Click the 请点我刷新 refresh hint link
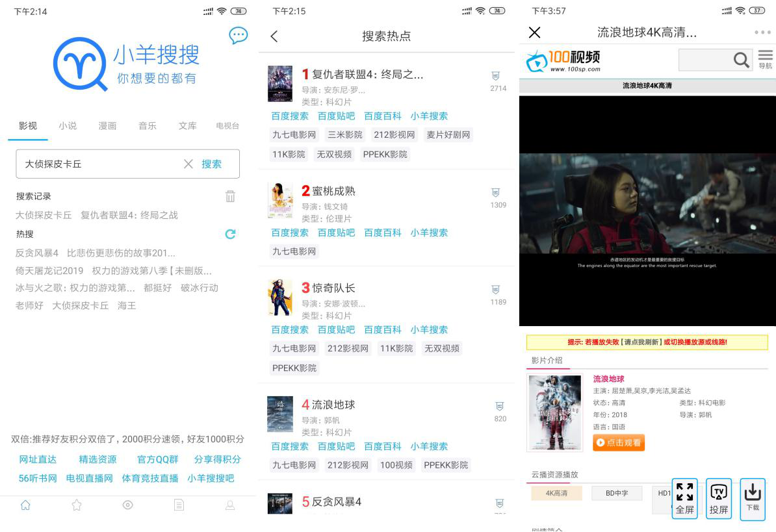 [641, 342]
